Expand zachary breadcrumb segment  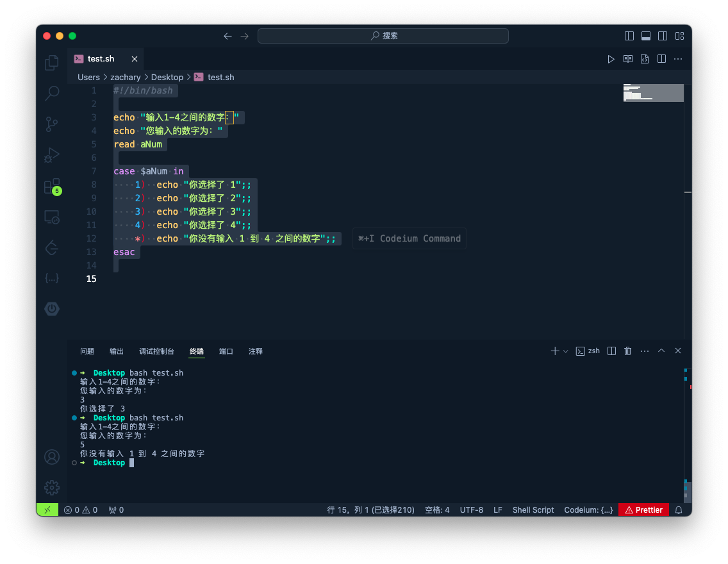tap(126, 77)
